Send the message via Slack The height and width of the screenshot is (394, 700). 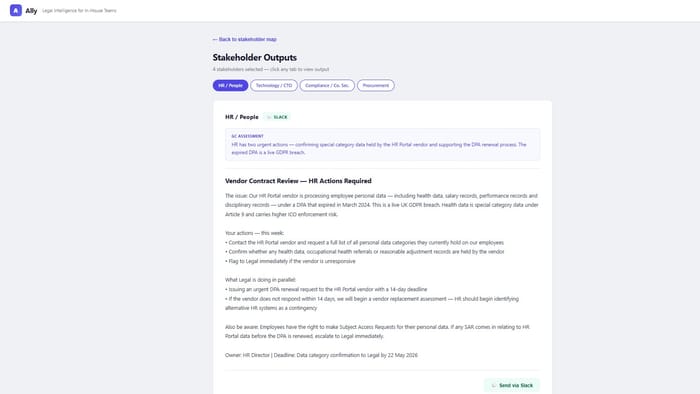click(512, 386)
